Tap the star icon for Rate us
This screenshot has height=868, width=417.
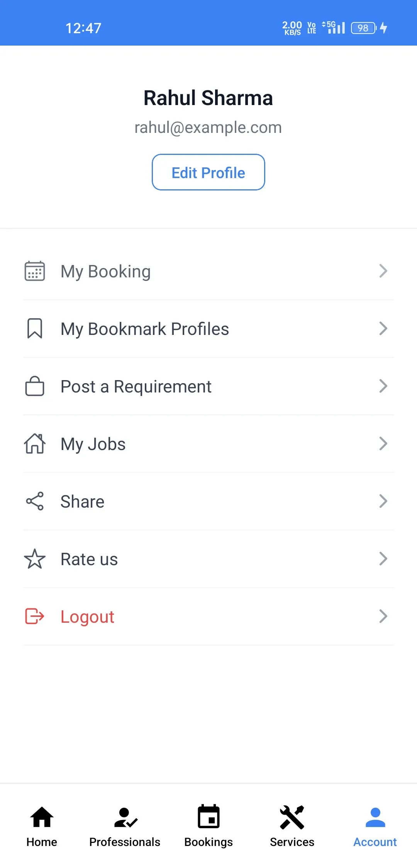[35, 559]
